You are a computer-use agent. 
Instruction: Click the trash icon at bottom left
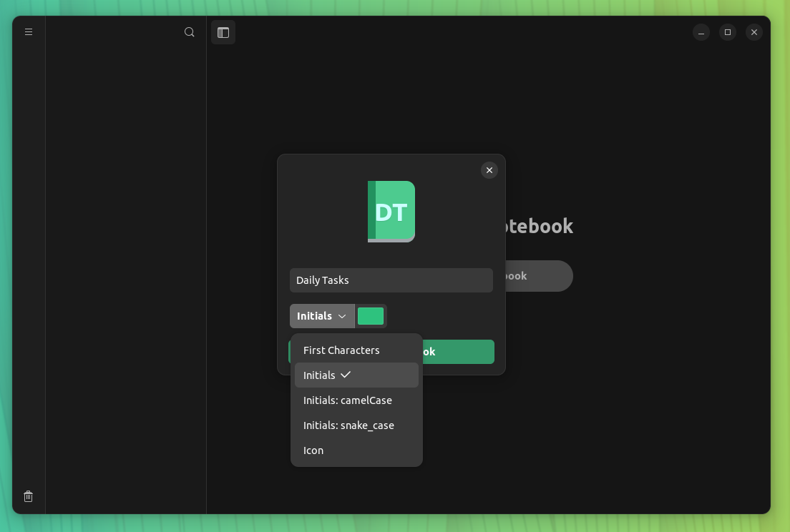(x=28, y=496)
